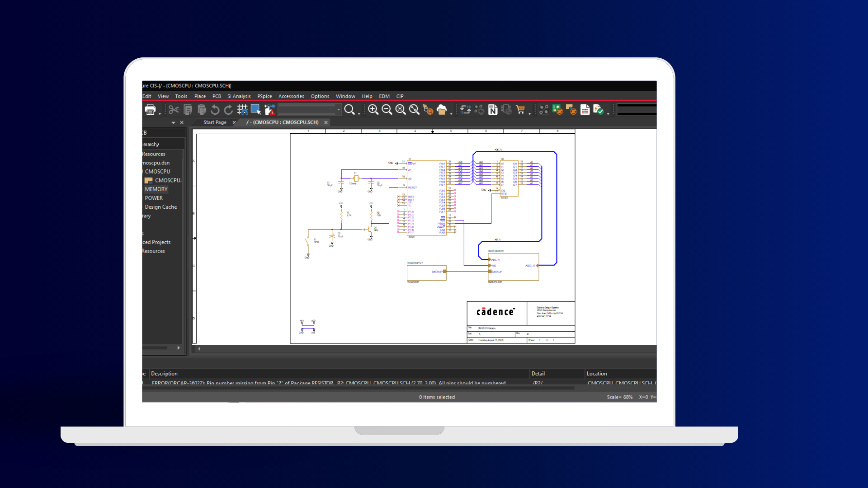Open the Print icon dropdown arrow
The image size is (868, 488).
click(x=160, y=113)
